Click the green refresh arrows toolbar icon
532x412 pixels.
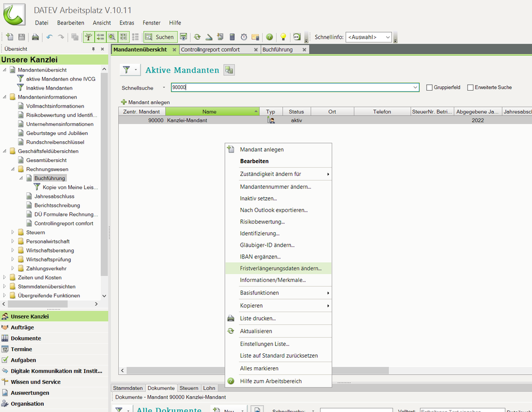197,37
